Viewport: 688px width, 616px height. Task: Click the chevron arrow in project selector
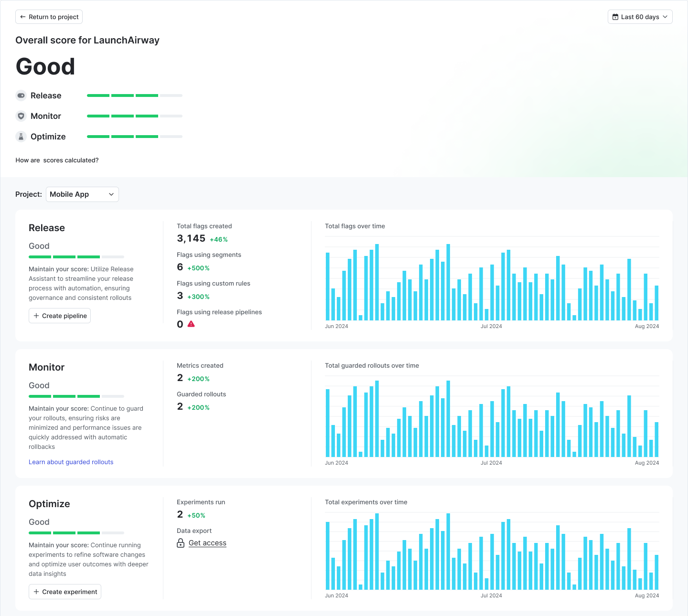tap(111, 194)
